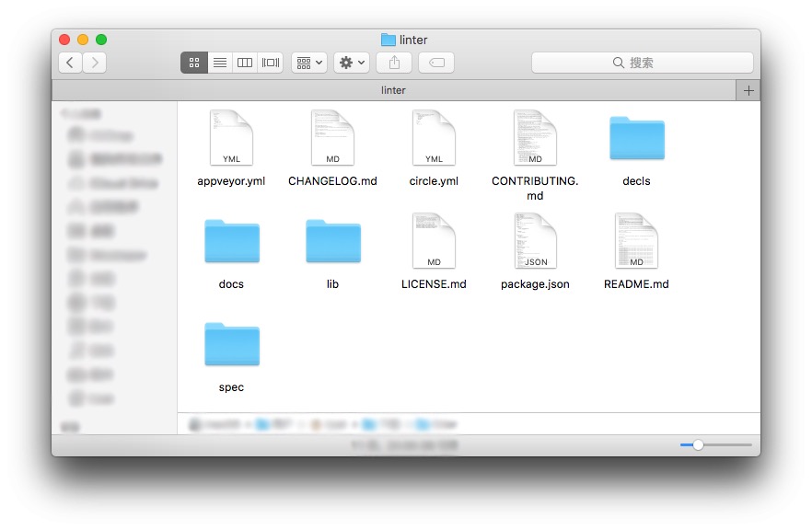This screenshot has height=530, width=812.
Task: Switch to Cover Flow view mode
Action: 271,63
